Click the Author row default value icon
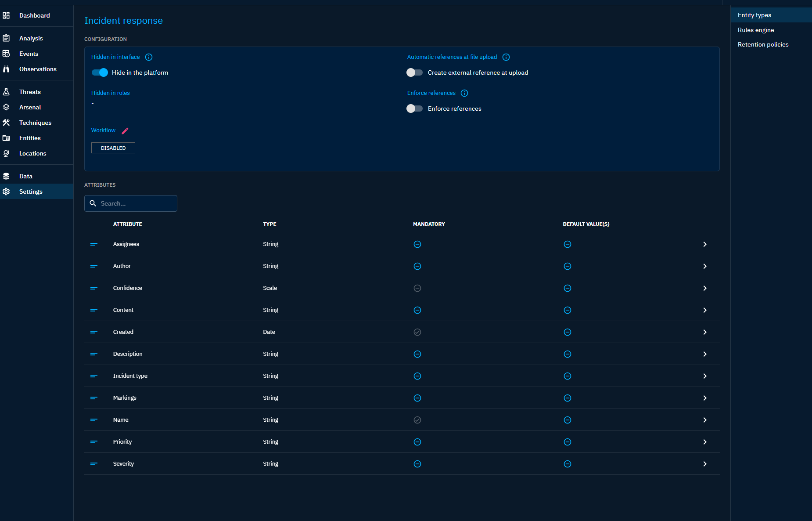812x521 pixels. [568, 266]
